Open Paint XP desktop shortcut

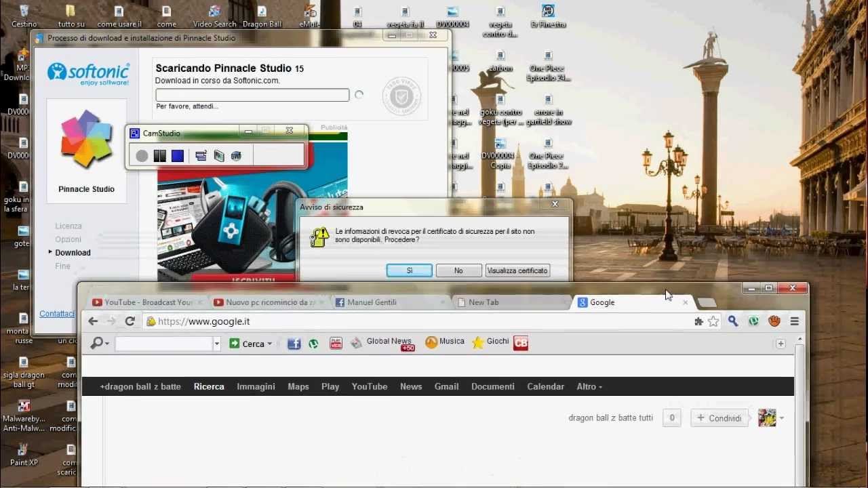24,455
